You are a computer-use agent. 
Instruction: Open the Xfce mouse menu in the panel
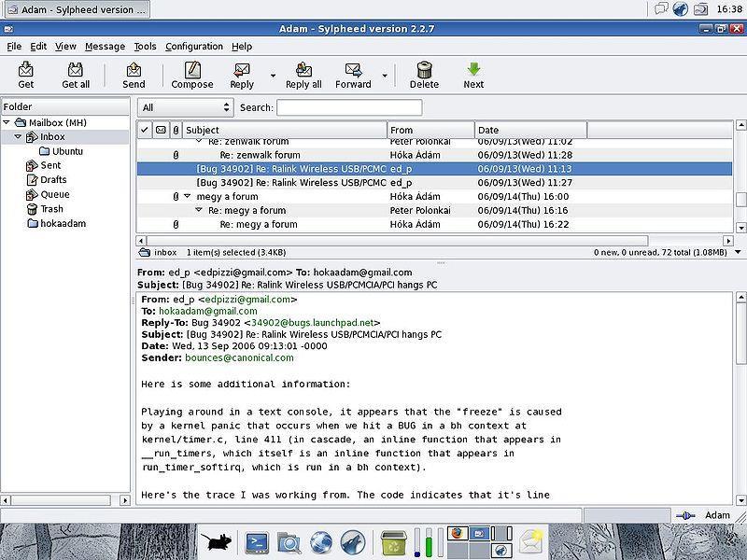point(217,542)
